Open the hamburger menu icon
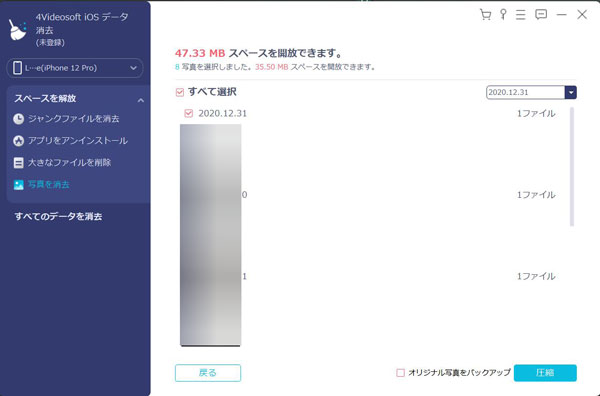Viewport: 600px width, 396px height. pos(520,15)
